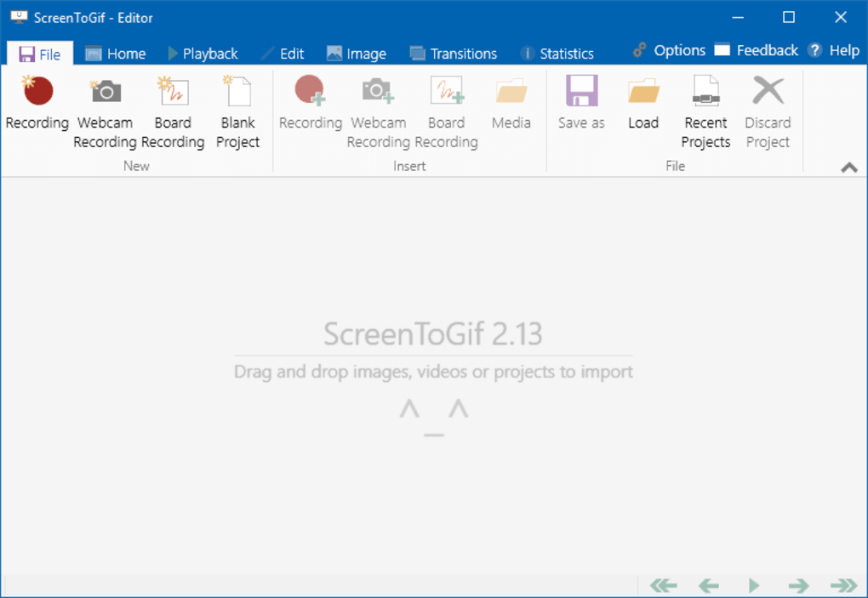This screenshot has width=868, height=598.
Task: Open the Options settings
Action: tap(669, 51)
